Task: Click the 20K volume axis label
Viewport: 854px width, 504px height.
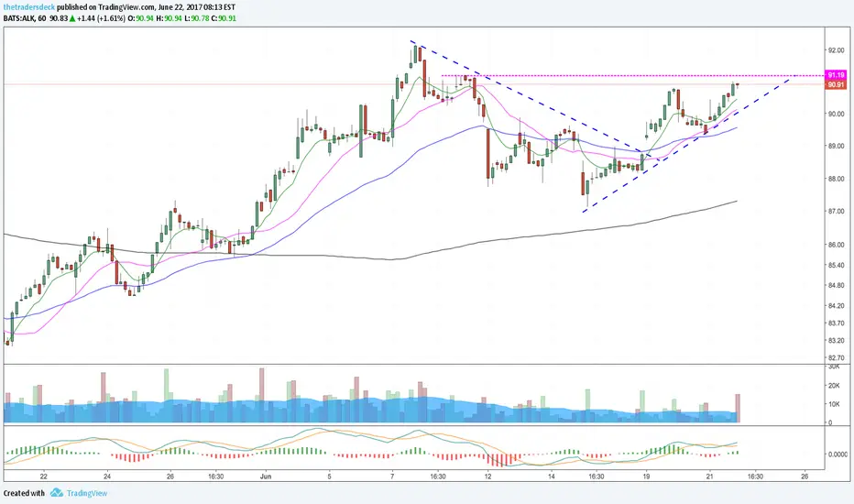Action: coord(833,385)
